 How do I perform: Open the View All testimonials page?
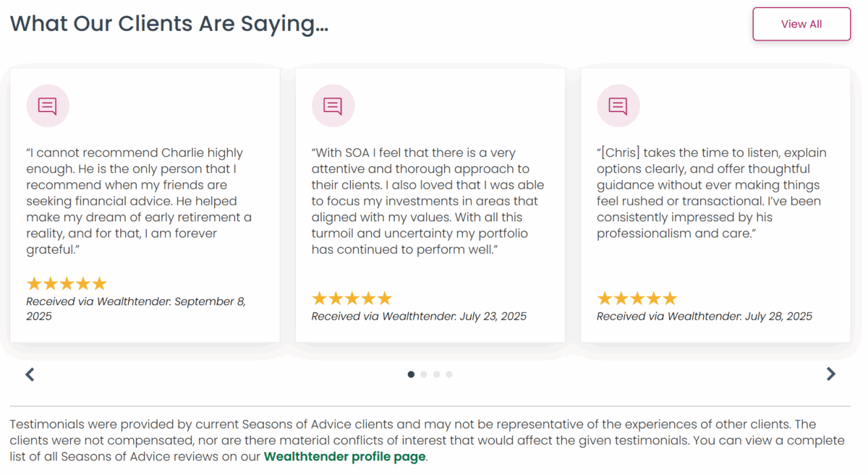click(801, 24)
